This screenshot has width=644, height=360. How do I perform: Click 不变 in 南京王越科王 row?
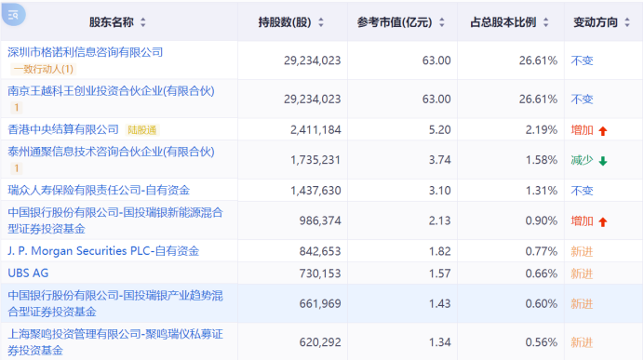click(x=582, y=100)
